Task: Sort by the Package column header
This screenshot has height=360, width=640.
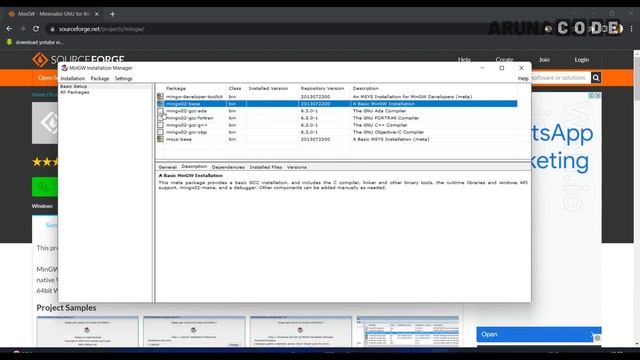Action: pyautogui.click(x=176, y=88)
